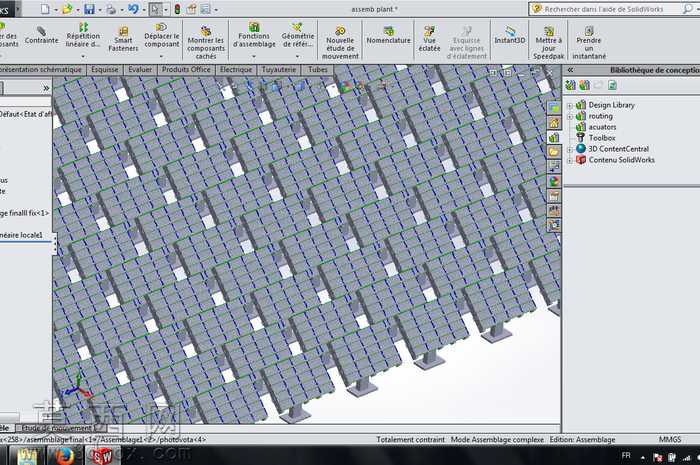Select the acuators library folder
This screenshot has height=465, width=700.
coord(602,127)
